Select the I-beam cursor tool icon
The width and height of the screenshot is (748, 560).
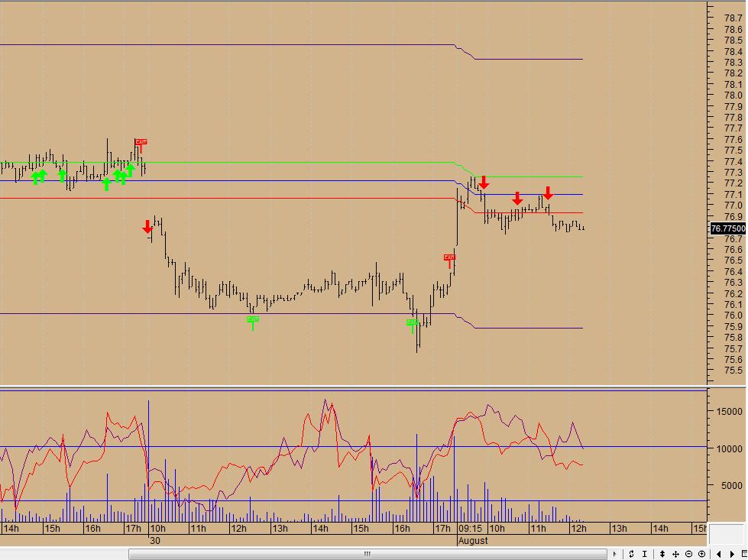click(646, 554)
